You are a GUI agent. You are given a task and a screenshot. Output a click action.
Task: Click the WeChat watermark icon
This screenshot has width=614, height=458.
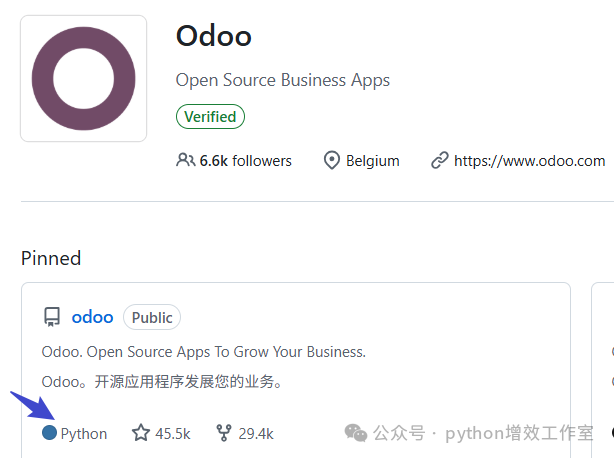356,433
